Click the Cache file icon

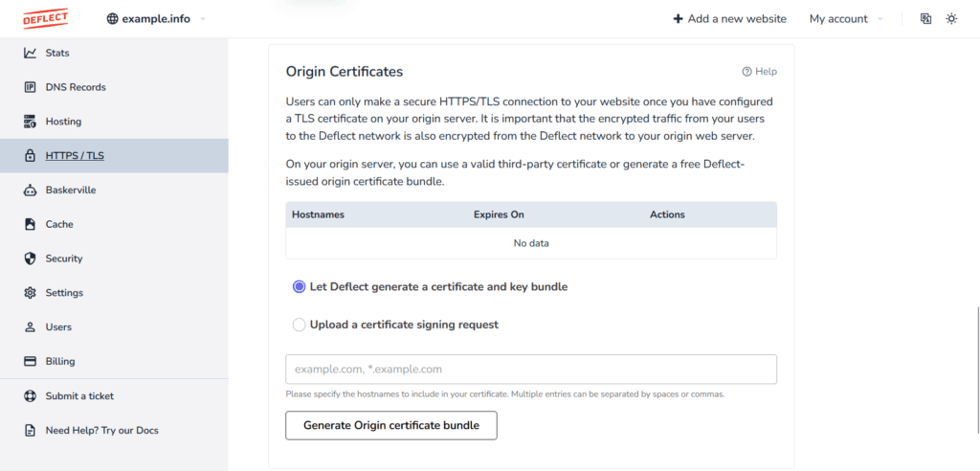coord(30,224)
